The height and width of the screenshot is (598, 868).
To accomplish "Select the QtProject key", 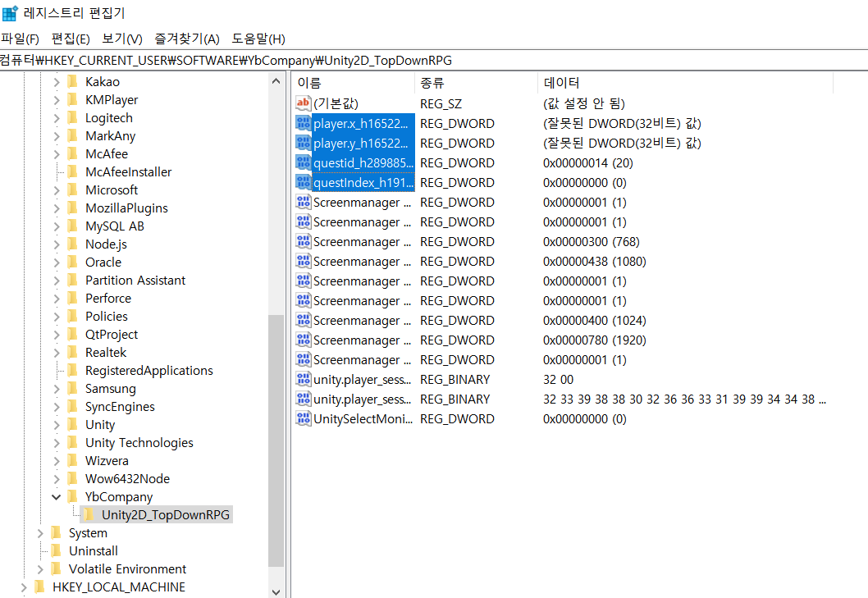I will pos(112,335).
